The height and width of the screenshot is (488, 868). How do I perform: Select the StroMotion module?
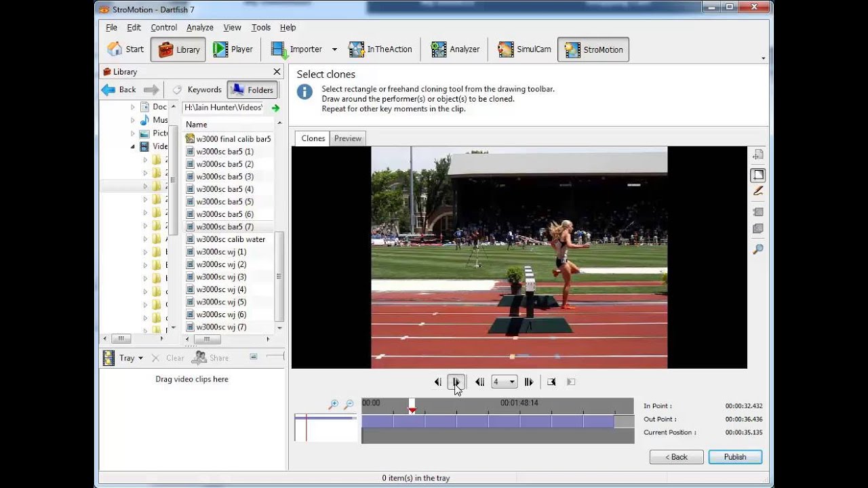pos(593,49)
